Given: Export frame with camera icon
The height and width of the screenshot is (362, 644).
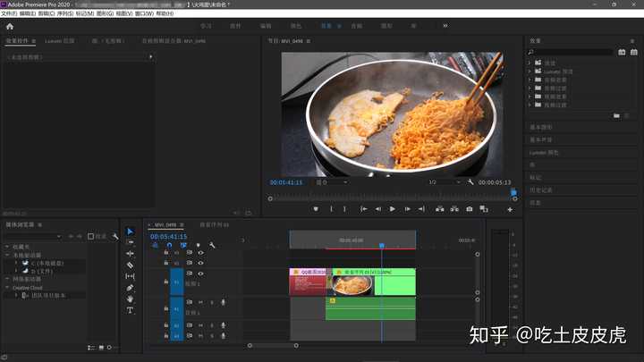Looking at the screenshot, I should [x=469, y=209].
